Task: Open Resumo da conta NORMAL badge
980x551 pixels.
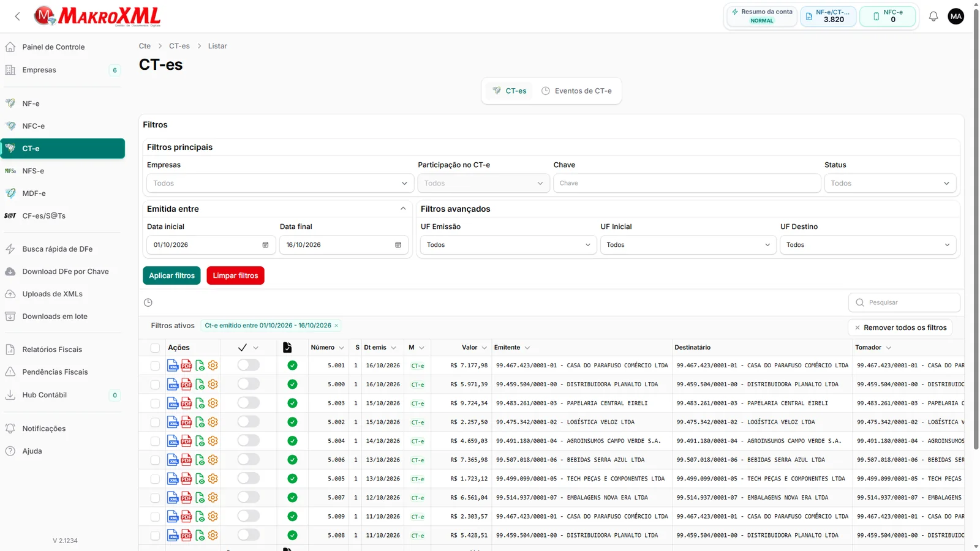Action: (x=762, y=16)
